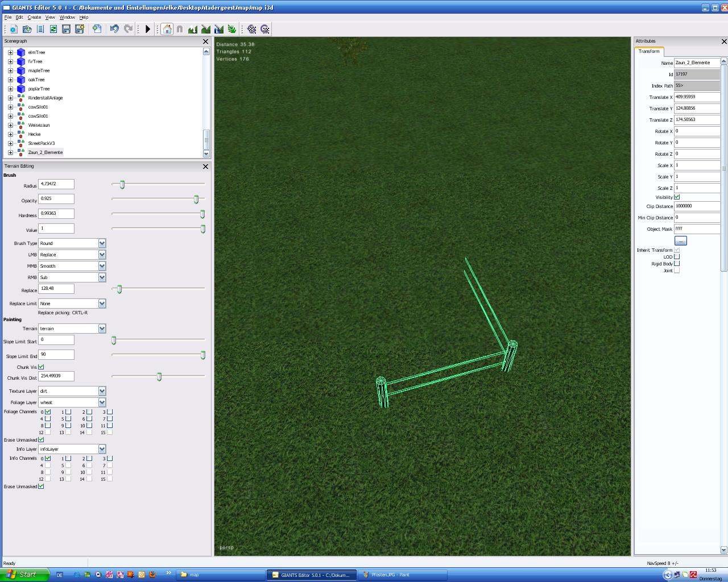Screen dimensions: 728x582
Task: Open the File menu
Action: pyautogui.click(x=8, y=17)
